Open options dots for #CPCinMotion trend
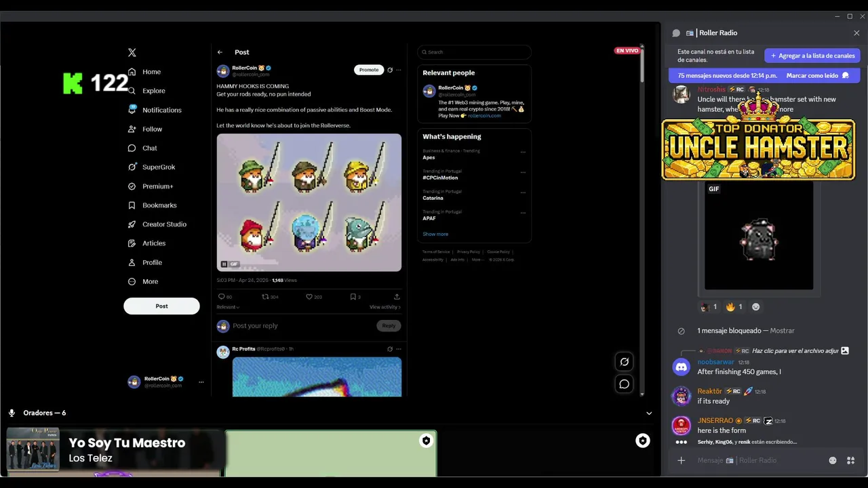 click(x=523, y=172)
